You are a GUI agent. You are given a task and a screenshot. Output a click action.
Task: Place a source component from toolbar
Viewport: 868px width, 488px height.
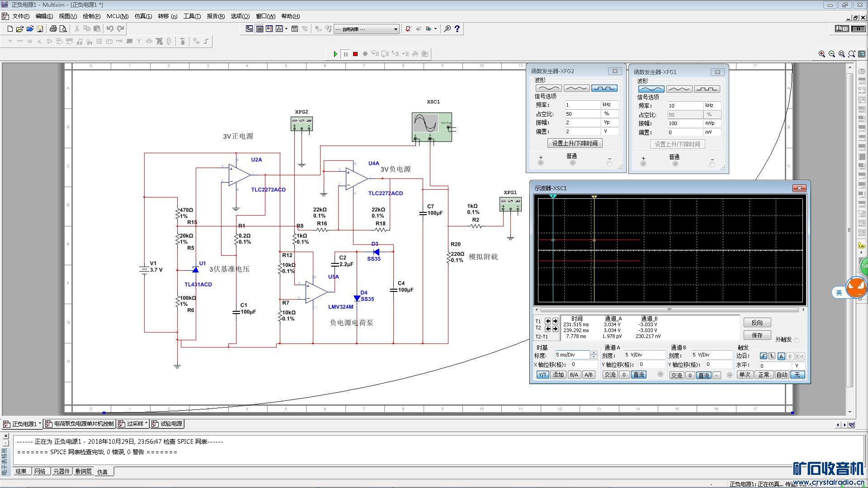[x=10, y=42]
